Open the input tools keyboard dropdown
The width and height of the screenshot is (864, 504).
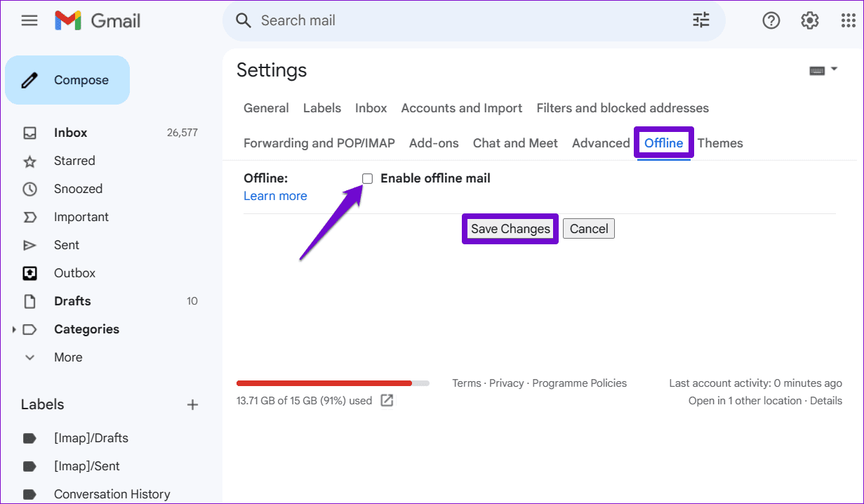point(823,69)
